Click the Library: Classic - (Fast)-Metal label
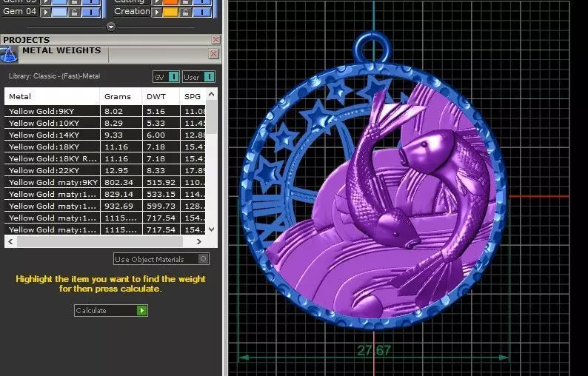 click(x=54, y=76)
